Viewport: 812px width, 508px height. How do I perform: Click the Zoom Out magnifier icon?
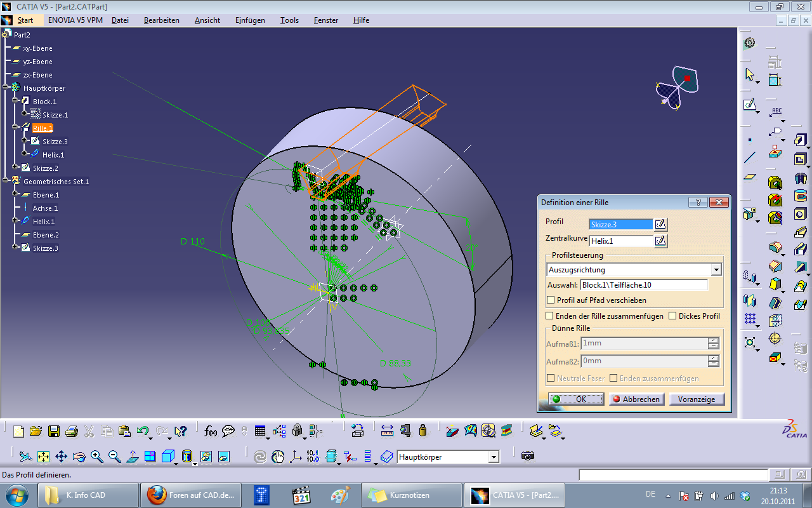[x=115, y=457]
